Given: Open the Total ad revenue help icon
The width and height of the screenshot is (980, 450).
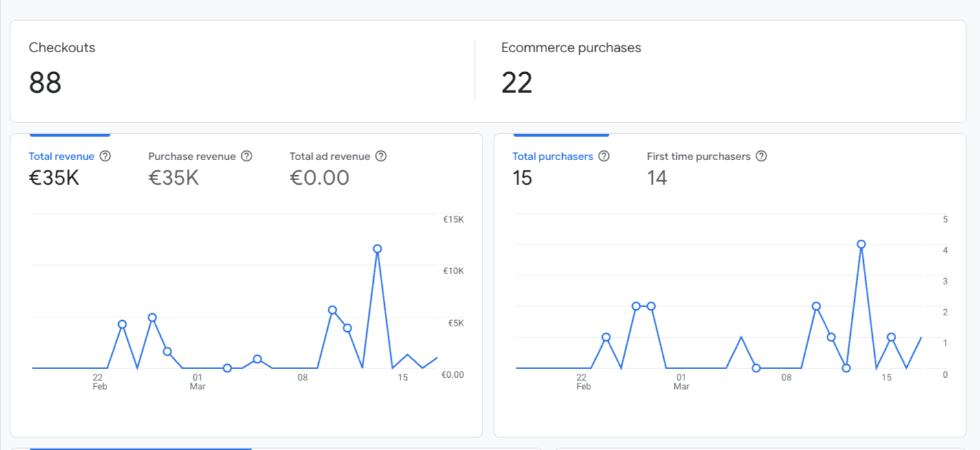Looking at the screenshot, I should [x=381, y=156].
